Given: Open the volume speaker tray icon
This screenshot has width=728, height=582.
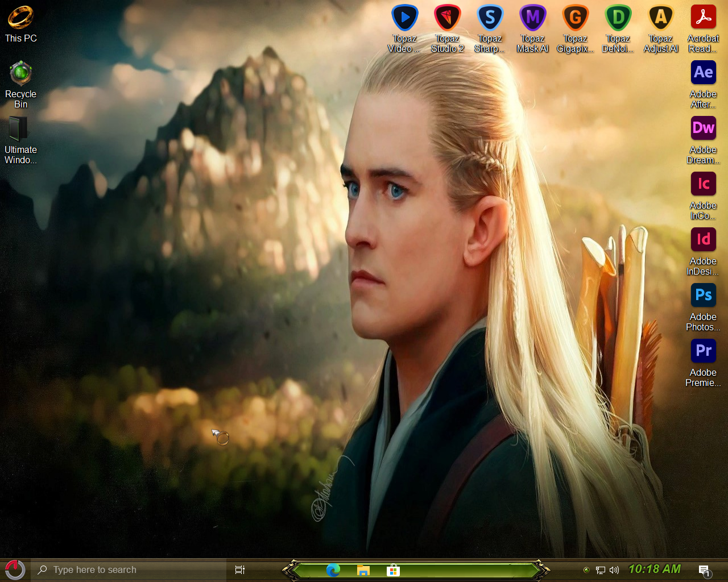Looking at the screenshot, I should pyautogui.click(x=614, y=569).
